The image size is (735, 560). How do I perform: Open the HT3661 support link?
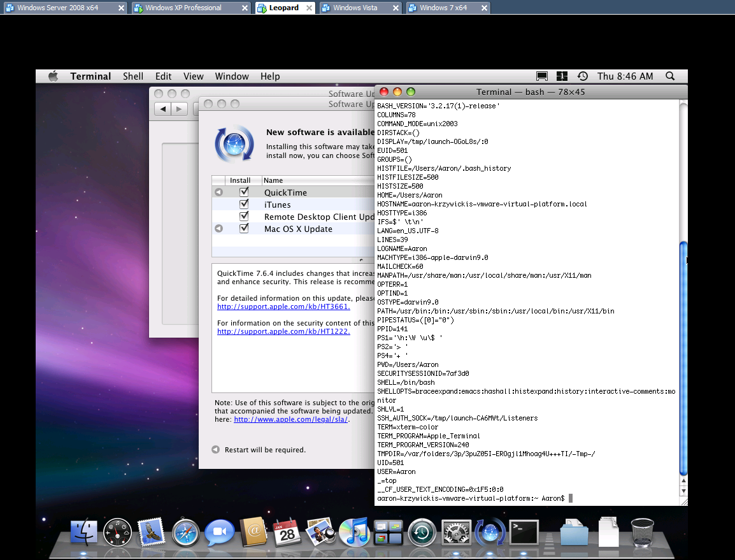point(283,306)
